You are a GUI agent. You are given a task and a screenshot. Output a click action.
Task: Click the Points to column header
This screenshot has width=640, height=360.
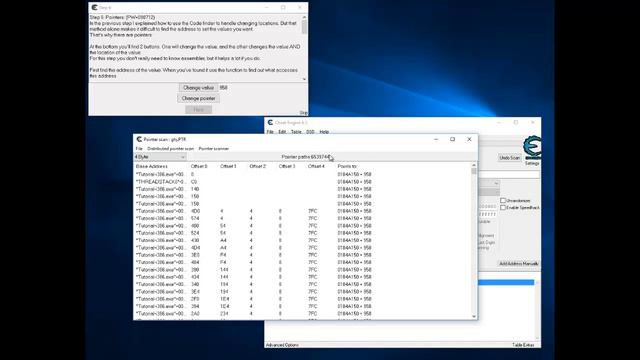[347, 166]
